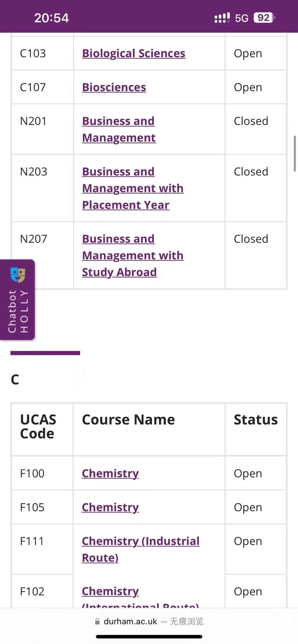Tap the durham.ac.uk address bar
Viewport: 298px width, 644px height.
click(149, 621)
